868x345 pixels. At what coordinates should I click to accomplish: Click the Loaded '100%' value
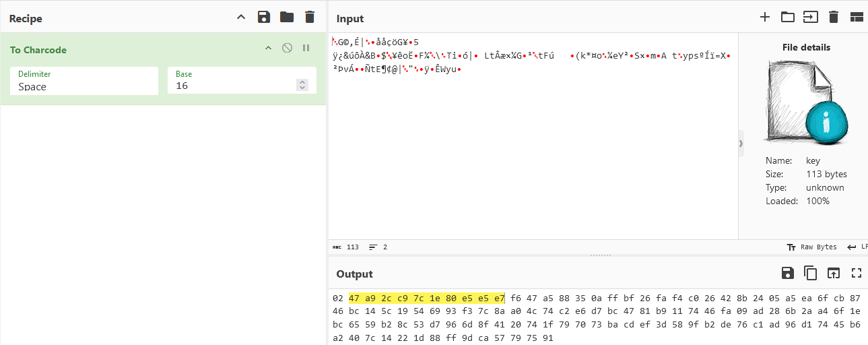[x=817, y=201]
